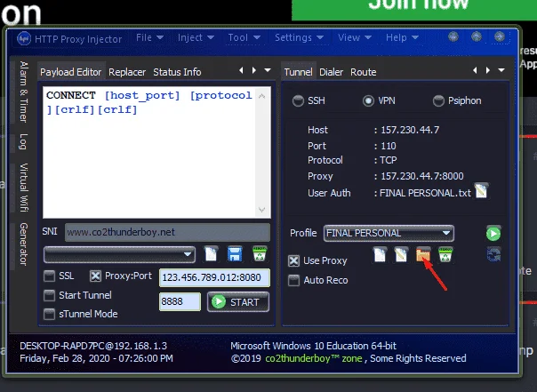
Task: Open the Alarm & Timer side tab
Action: click(23, 92)
